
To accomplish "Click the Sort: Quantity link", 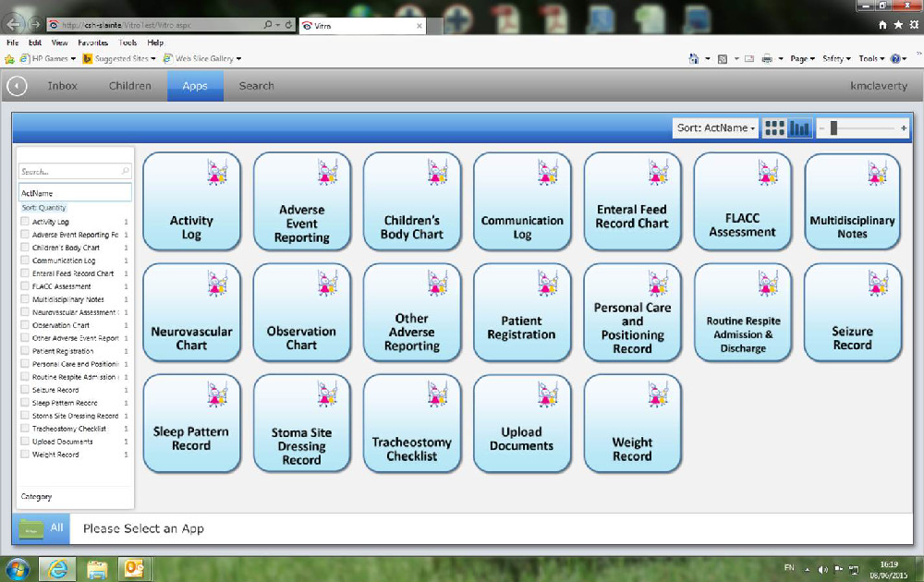I will click(43, 208).
